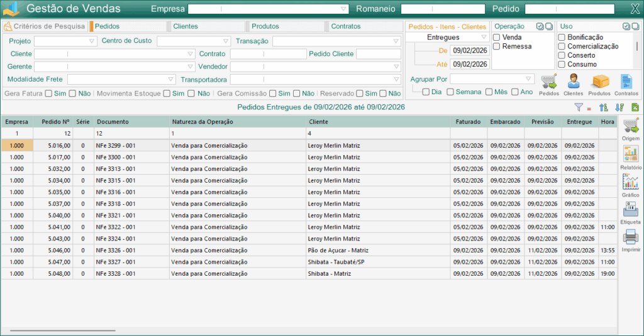
Task: Switch to the Clientes tab
Action: (x=186, y=26)
